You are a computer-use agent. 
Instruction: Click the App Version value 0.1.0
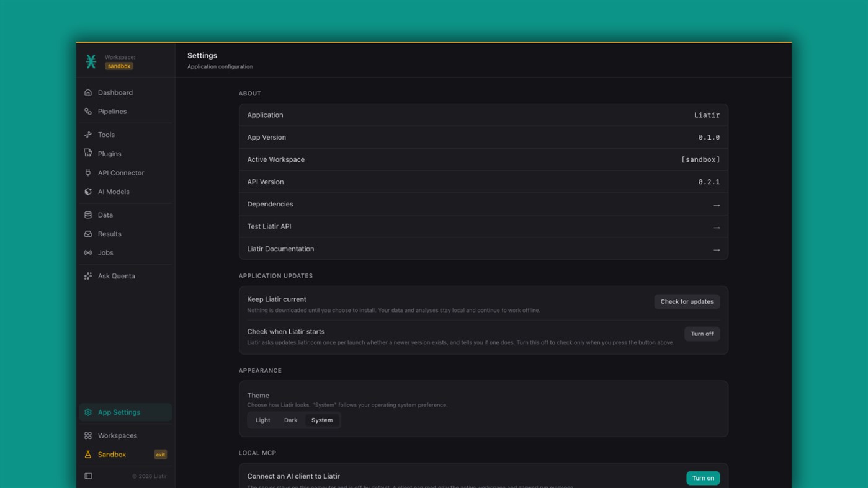pos(709,138)
